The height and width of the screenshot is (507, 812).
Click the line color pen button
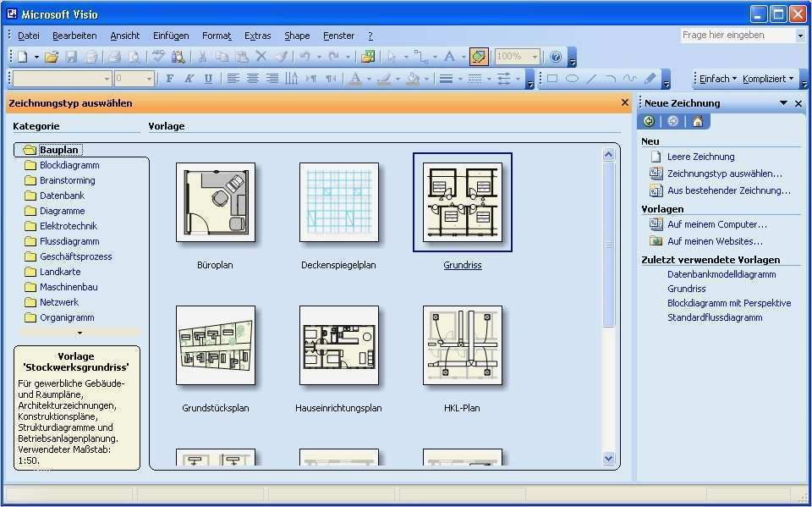(x=384, y=79)
